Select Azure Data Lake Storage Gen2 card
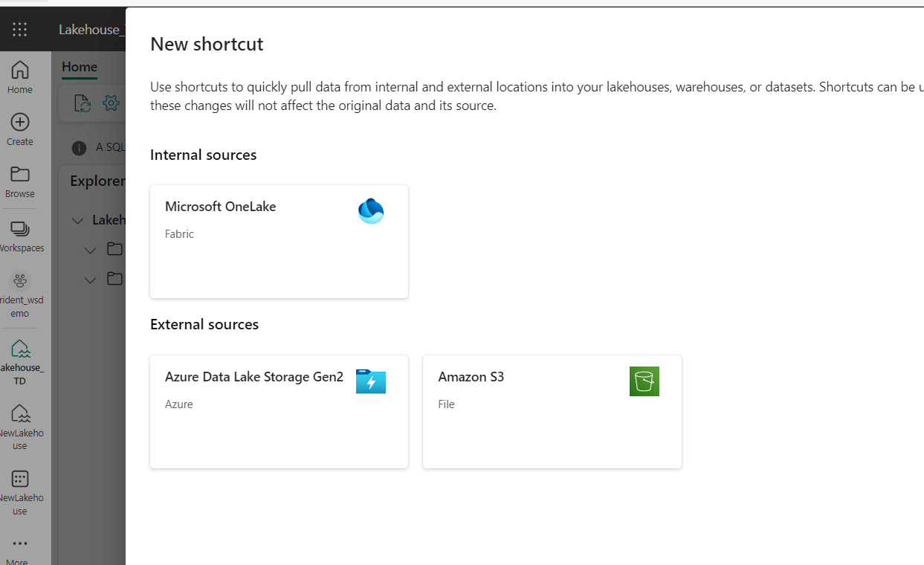The width and height of the screenshot is (924, 565). 279,411
